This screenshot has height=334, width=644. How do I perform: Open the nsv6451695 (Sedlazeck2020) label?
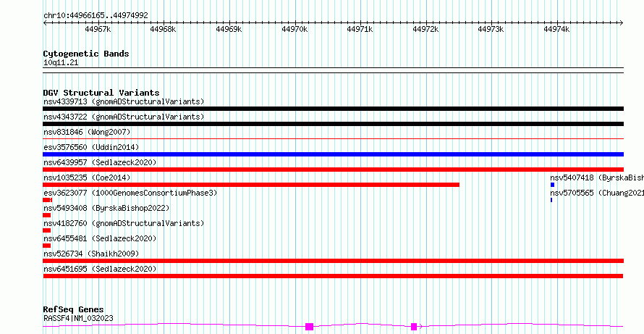point(100,269)
